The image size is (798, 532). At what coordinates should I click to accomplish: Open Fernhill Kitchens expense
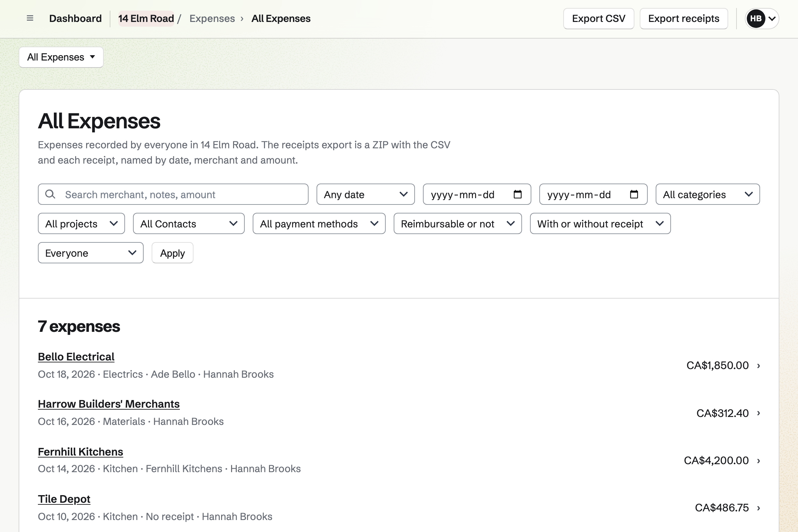80,452
